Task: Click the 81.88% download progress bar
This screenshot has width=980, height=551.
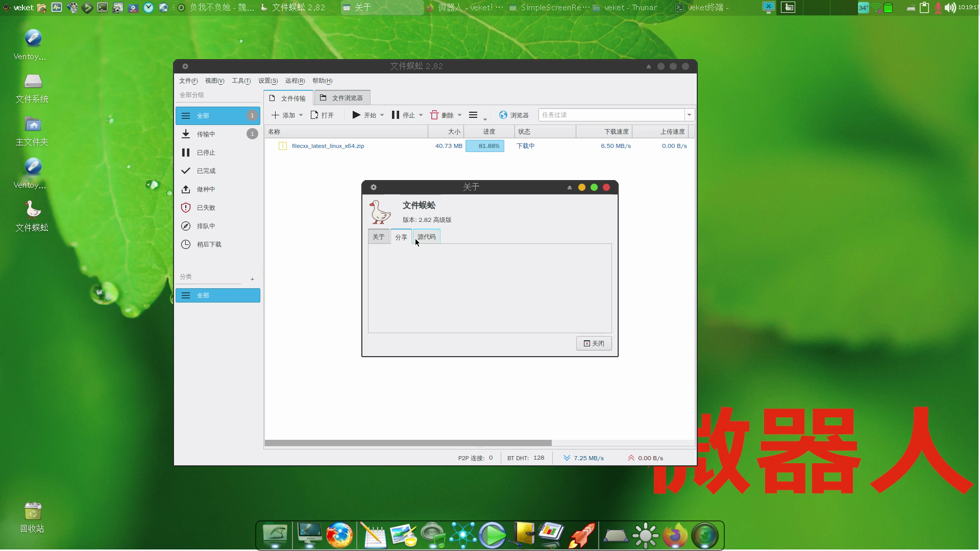Action: (485, 146)
